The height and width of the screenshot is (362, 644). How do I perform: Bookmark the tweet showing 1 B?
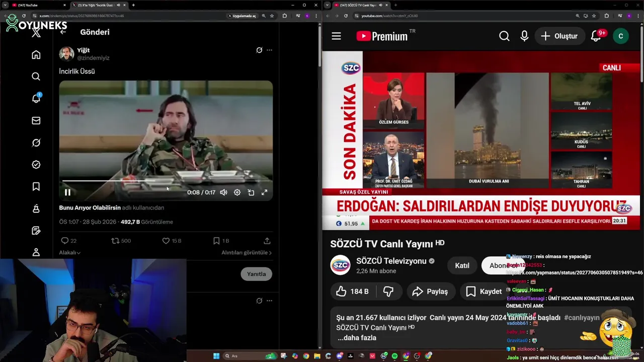coord(220,241)
